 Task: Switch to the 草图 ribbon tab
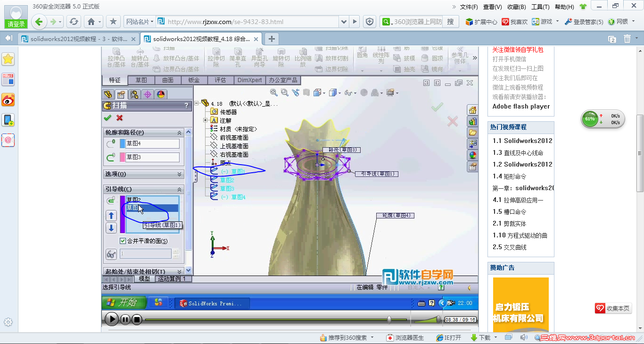[141, 80]
